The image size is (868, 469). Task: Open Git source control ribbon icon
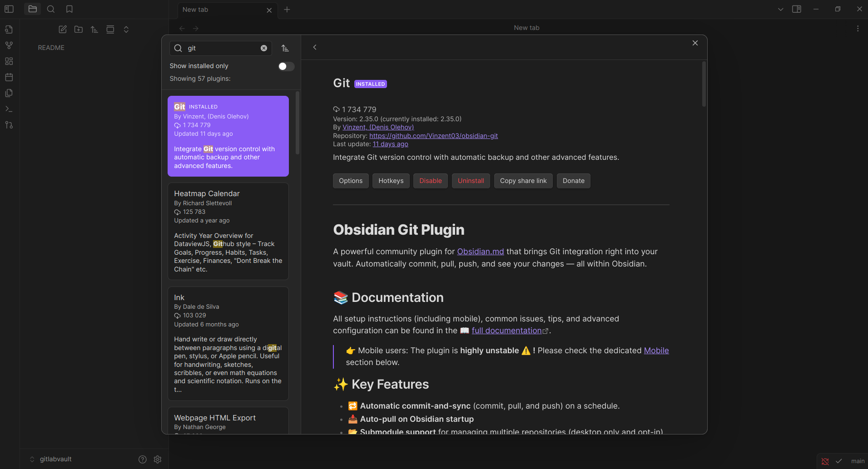(9, 125)
